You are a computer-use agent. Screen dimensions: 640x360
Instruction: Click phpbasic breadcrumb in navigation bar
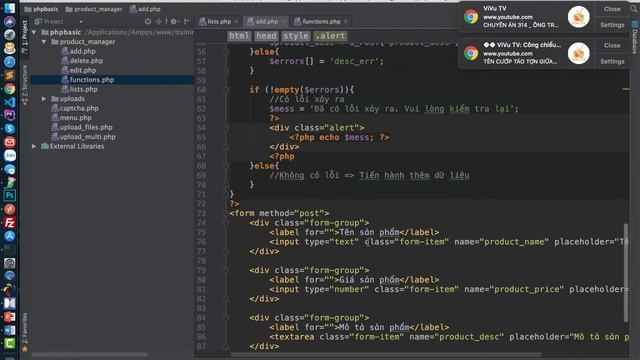tap(41, 9)
